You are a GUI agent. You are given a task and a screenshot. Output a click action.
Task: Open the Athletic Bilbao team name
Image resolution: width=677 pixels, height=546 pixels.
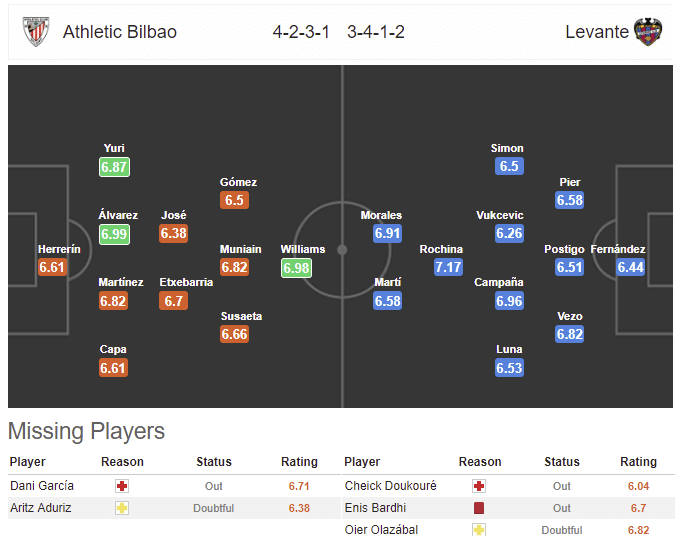120,32
